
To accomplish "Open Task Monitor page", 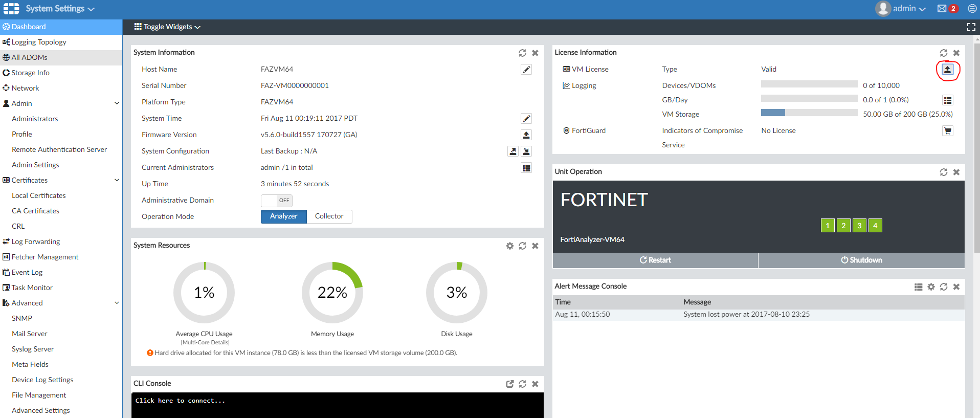I will coord(61,288).
